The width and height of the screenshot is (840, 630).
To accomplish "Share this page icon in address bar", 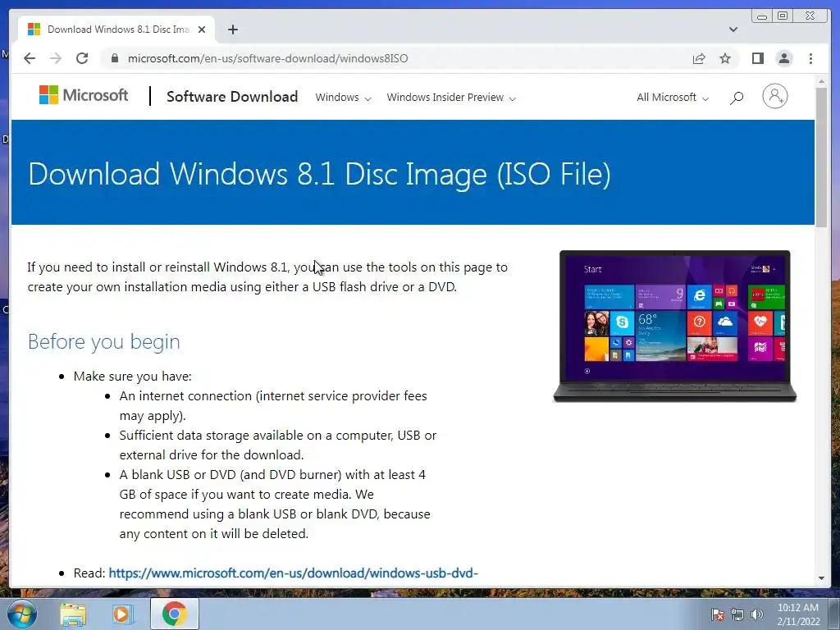I will [x=699, y=58].
